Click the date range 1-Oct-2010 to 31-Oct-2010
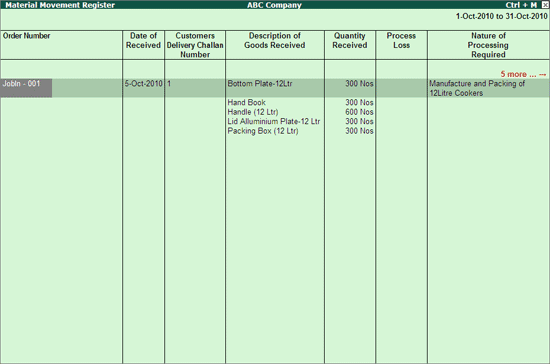Image resolution: width=550 pixels, height=364 pixels. coord(501,16)
